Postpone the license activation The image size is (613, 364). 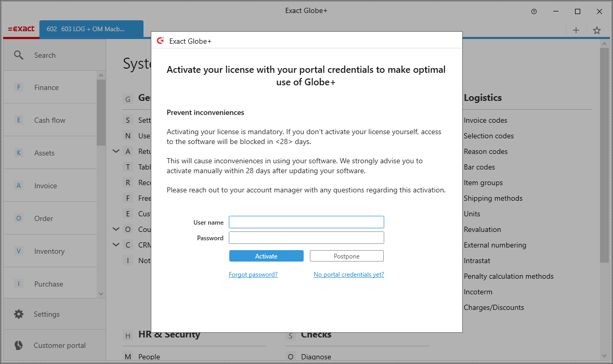(347, 256)
